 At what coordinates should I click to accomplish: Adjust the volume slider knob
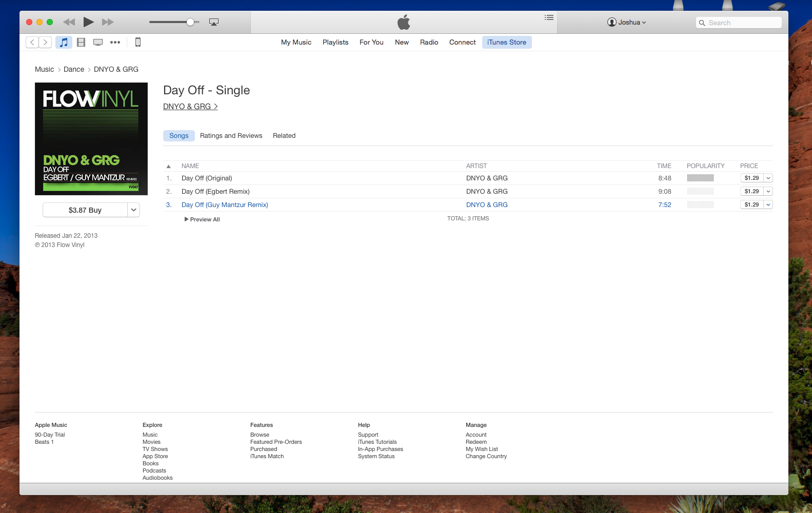190,22
